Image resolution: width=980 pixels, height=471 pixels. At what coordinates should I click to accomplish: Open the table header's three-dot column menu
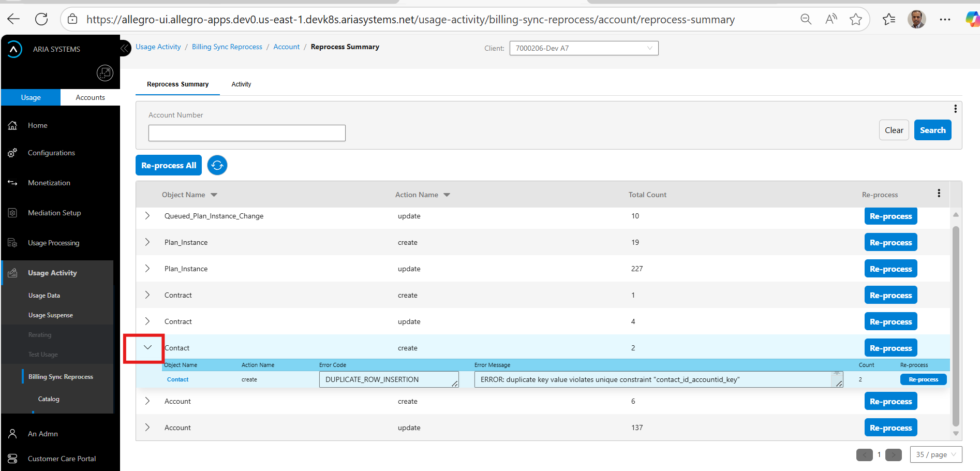(939, 194)
